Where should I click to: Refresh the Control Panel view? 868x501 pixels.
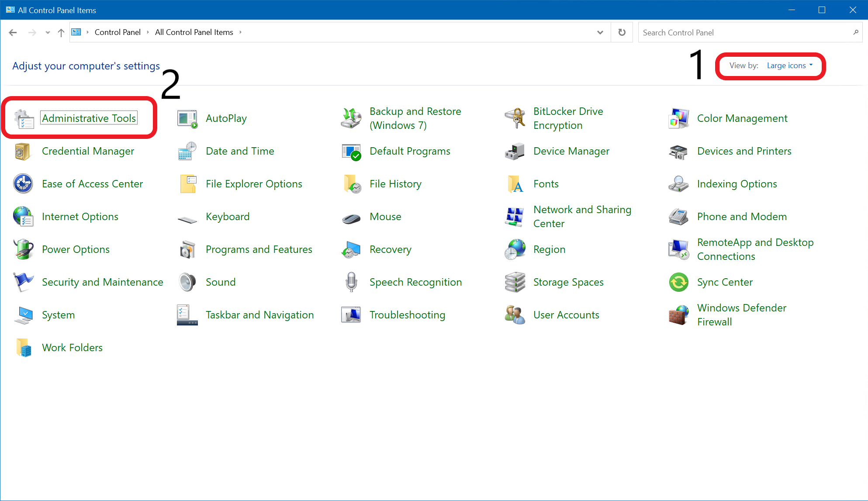pyautogui.click(x=622, y=32)
